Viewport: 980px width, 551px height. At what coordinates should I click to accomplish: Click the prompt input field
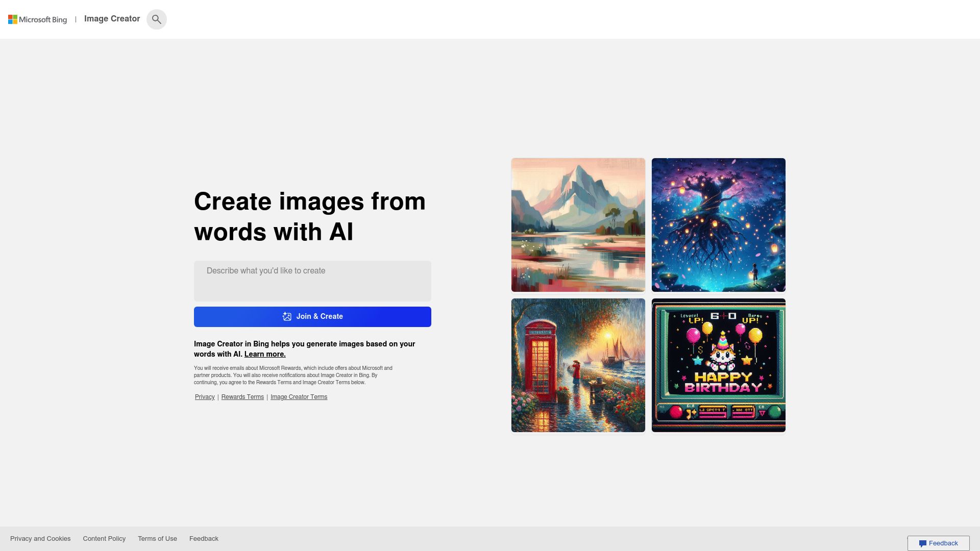point(312,281)
